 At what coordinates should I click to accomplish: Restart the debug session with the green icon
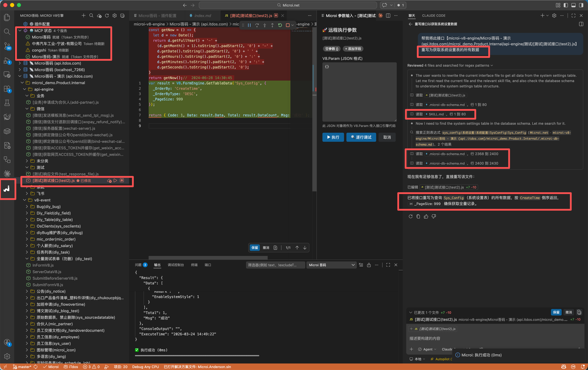pyautogui.click(x=280, y=25)
